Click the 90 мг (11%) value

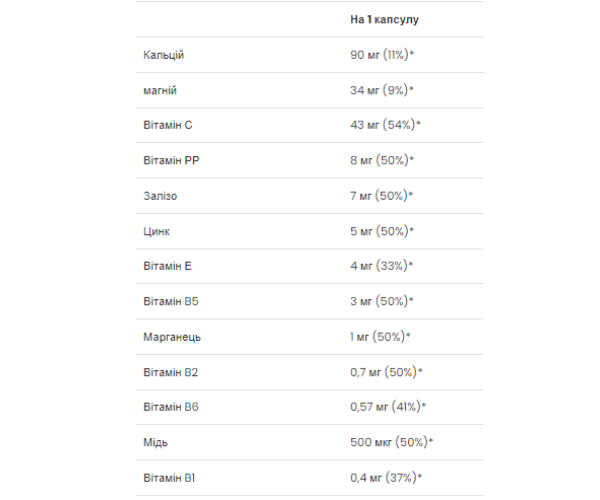coord(375,54)
